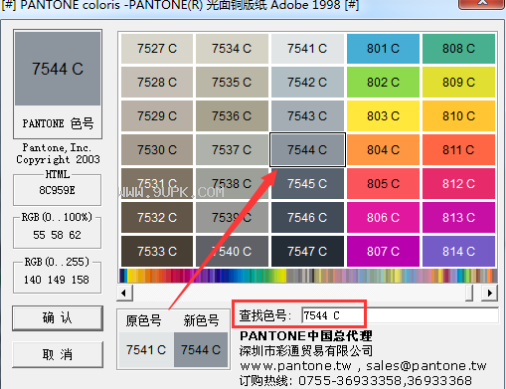
Task: Click the highlighted 7544 C grid swatch
Action: point(307,150)
